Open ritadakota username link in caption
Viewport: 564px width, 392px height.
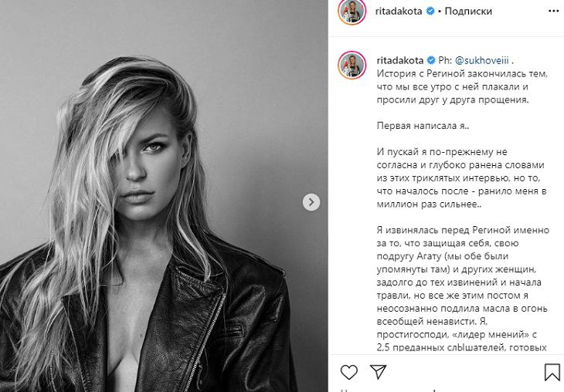point(400,60)
